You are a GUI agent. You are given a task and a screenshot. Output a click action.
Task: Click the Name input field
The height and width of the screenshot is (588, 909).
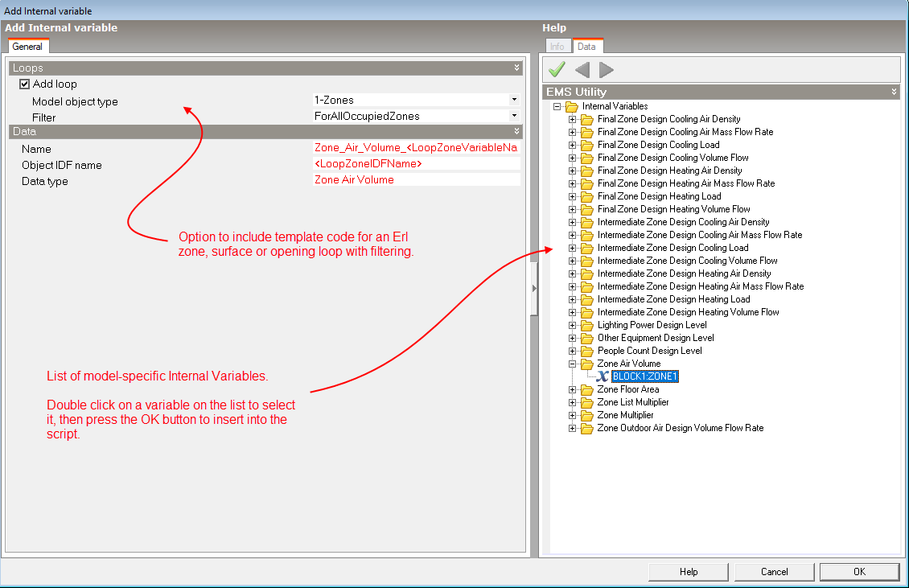coord(416,148)
